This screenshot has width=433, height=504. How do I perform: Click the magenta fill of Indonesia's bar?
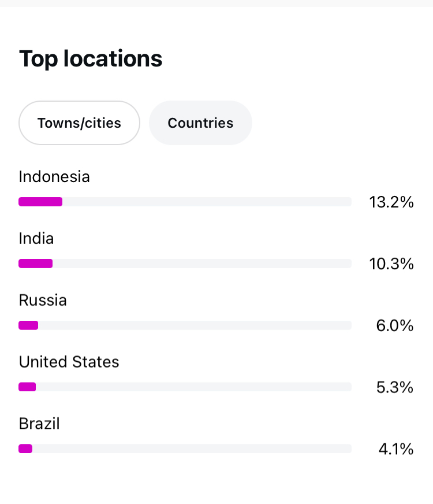[40, 202]
